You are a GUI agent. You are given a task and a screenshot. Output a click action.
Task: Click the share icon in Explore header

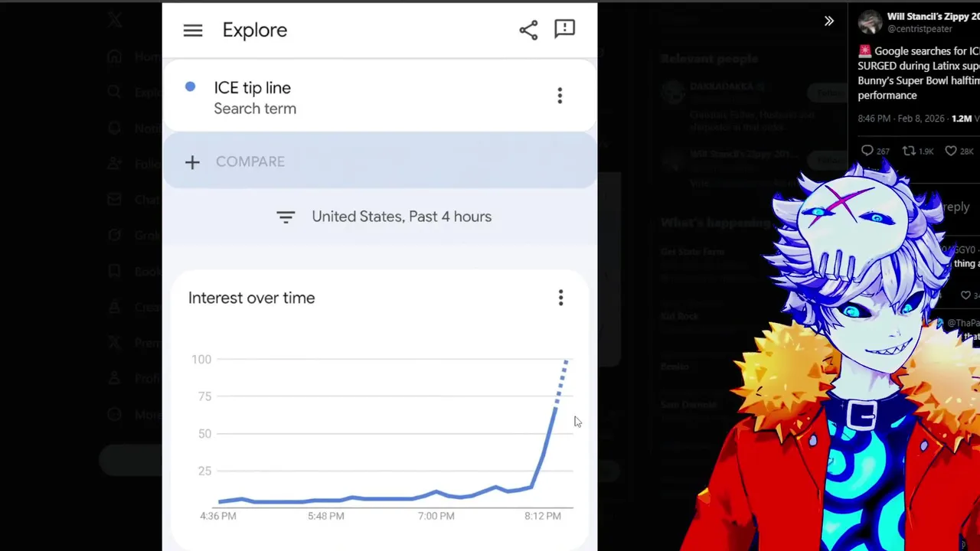528,30
